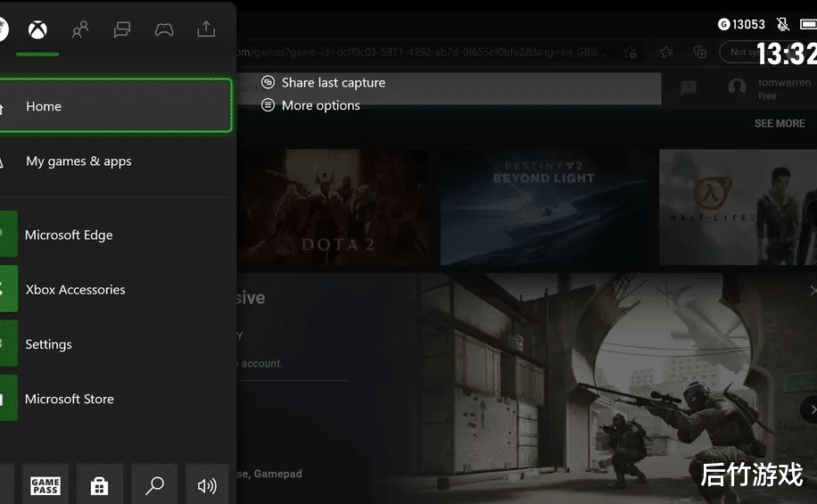Click the Microsoft Edge green tile icon
The height and width of the screenshot is (504, 817).
pyautogui.click(x=8, y=234)
